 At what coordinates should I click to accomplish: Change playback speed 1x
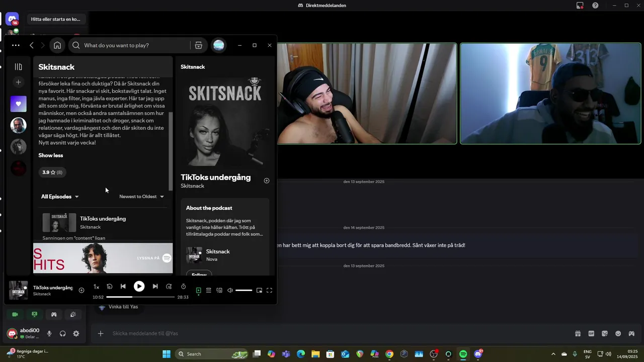click(x=96, y=287)
